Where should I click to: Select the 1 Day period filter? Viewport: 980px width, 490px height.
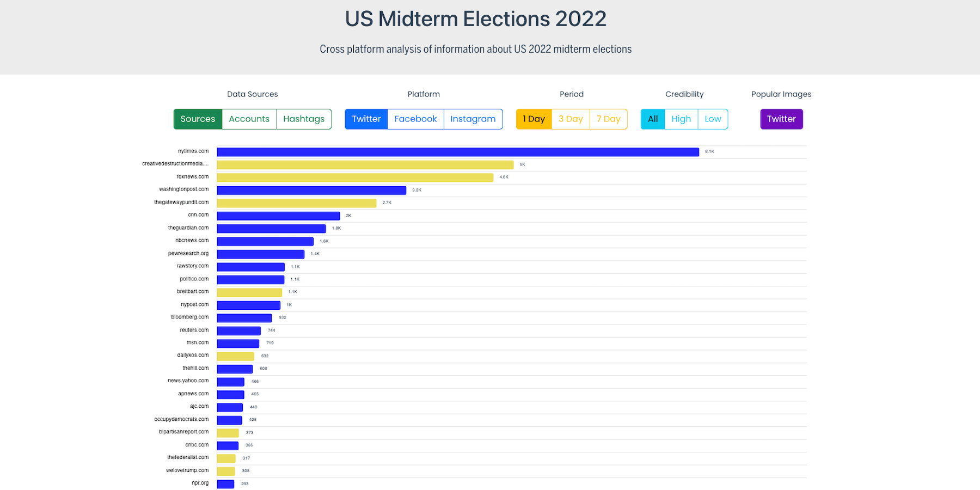point(534,119)
